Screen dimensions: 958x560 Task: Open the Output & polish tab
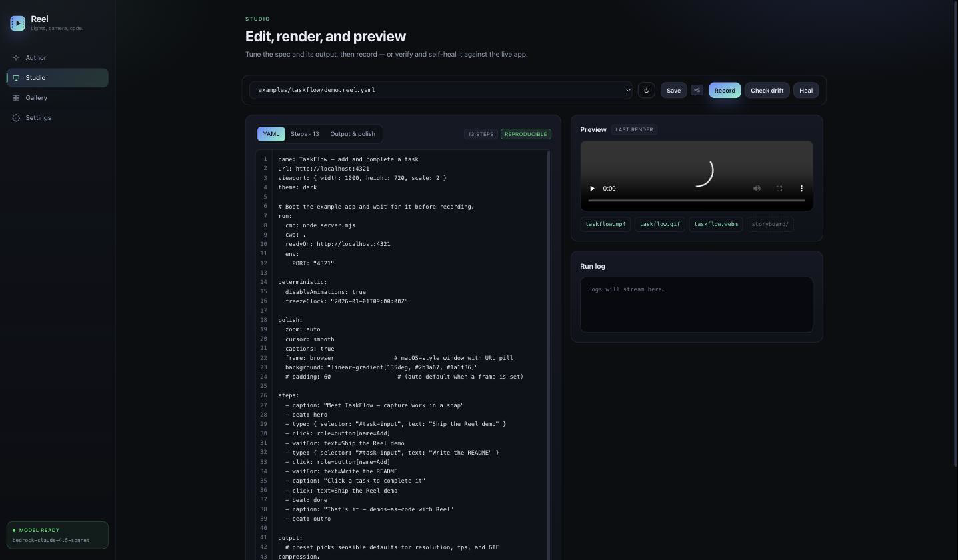coord(353,134)
